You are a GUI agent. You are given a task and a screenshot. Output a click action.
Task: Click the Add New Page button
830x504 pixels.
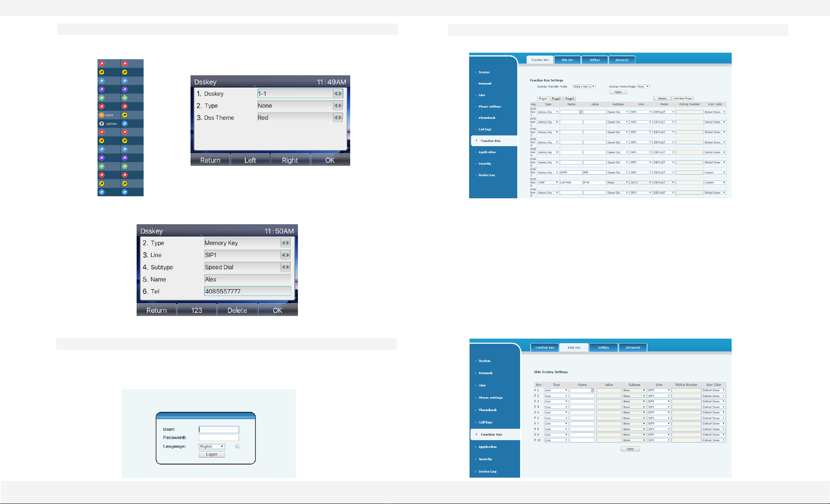(683, 99)
